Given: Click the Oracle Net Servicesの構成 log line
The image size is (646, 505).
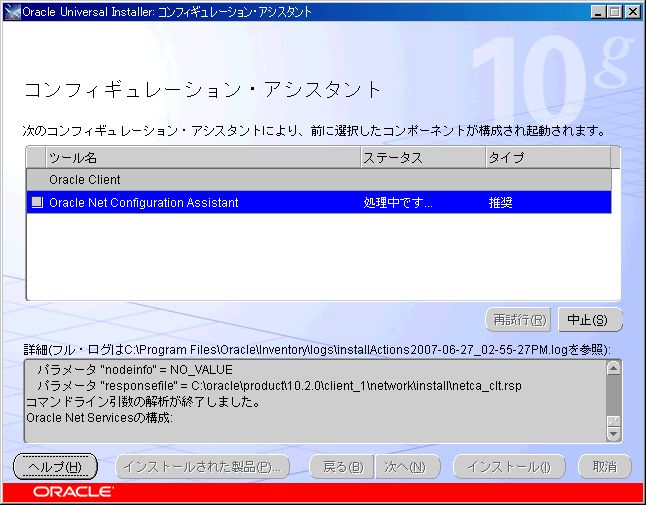Looking at the screenshot, I should pos(99,418).
